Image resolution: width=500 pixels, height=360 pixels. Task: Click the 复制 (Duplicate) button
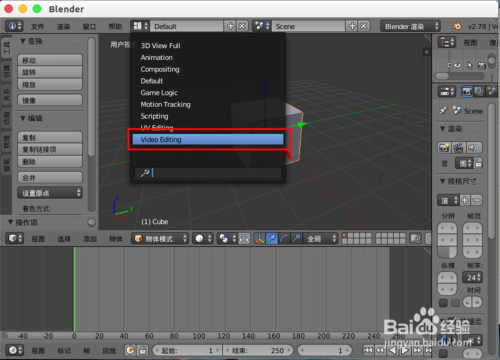50,137
